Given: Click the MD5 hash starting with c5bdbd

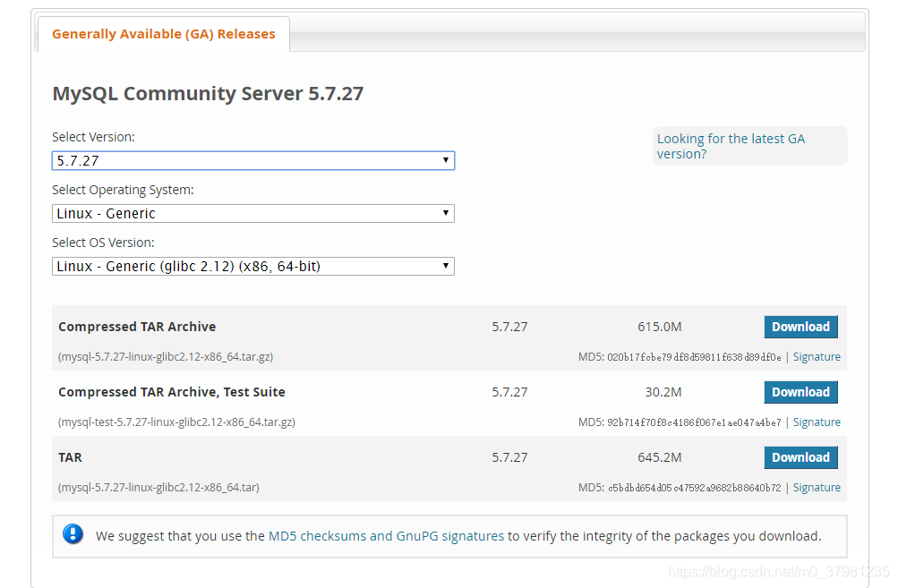Looking at the screenshot, I should pos(695,488).
